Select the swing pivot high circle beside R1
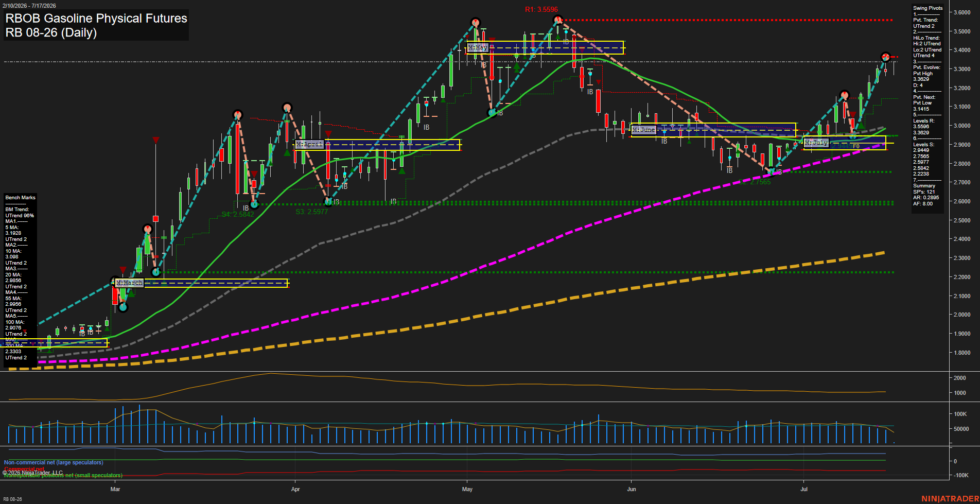Screen dimensions: 980x504 [557, 20]
